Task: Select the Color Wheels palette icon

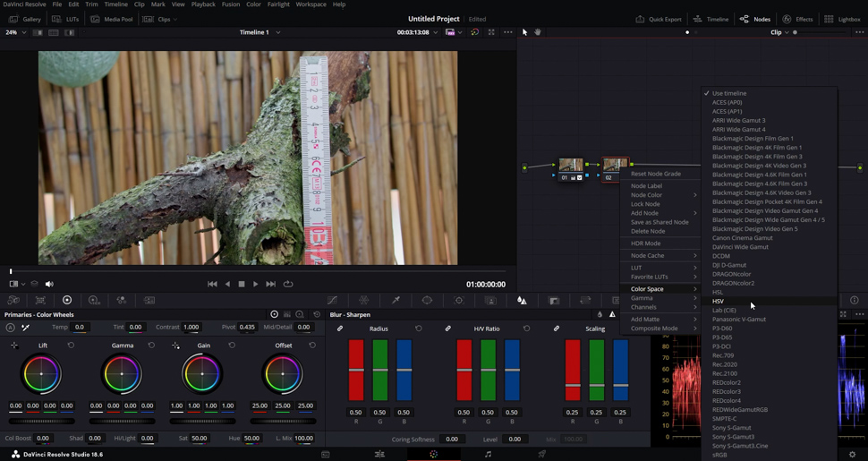Action: [x=67, y=300]
